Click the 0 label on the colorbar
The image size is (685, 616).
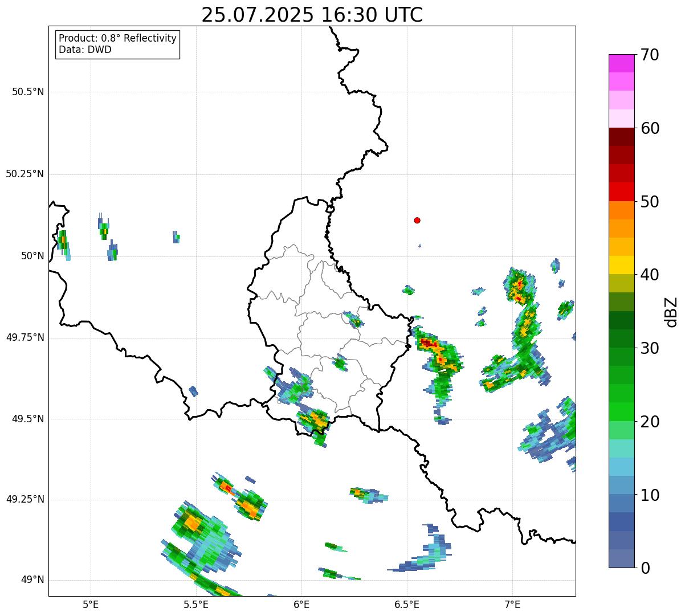[x=645, y=568]
